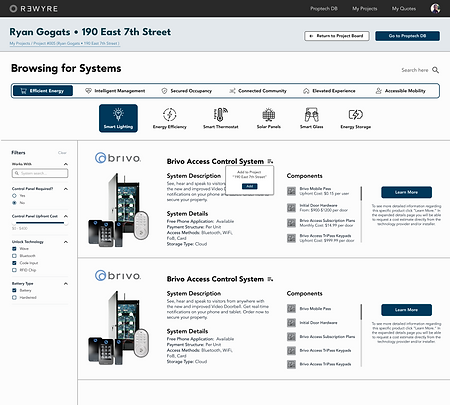Check the Hardwired battery type option
Image resolution: width=450 pixels, height=405 pixels.
point(14,297)
